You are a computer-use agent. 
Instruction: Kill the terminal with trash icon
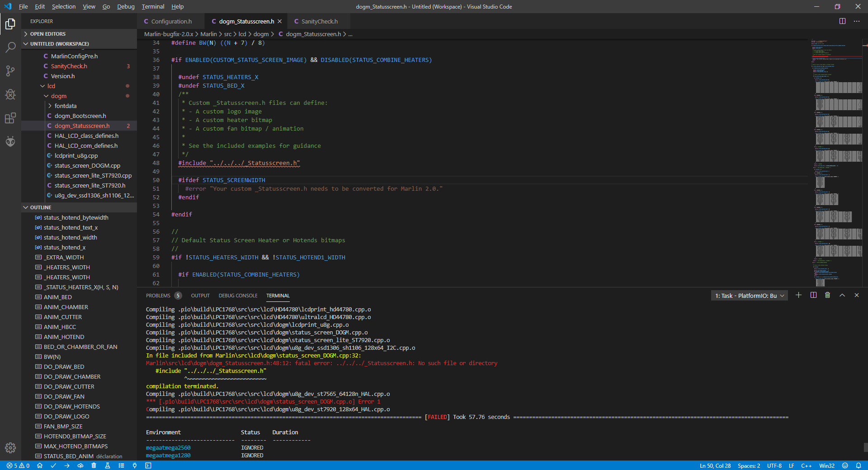tap(827, 295)
